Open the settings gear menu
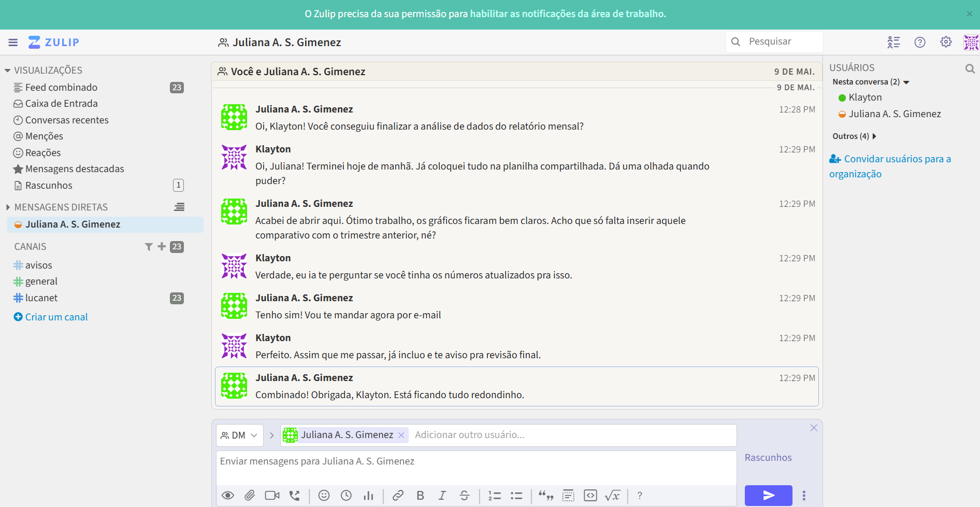The image size is (980, 507). [946, 43]
